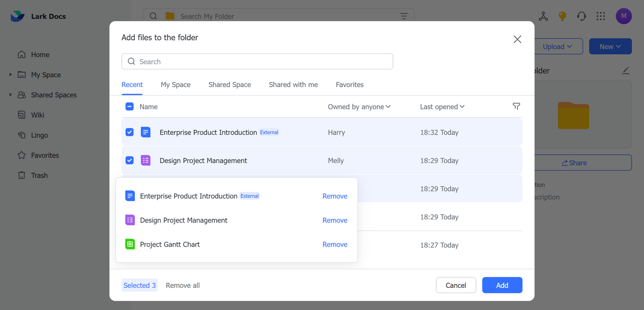Uncheck Enterprise Product Introduction checkbox

pyautogui.click(x=129, y=132)
